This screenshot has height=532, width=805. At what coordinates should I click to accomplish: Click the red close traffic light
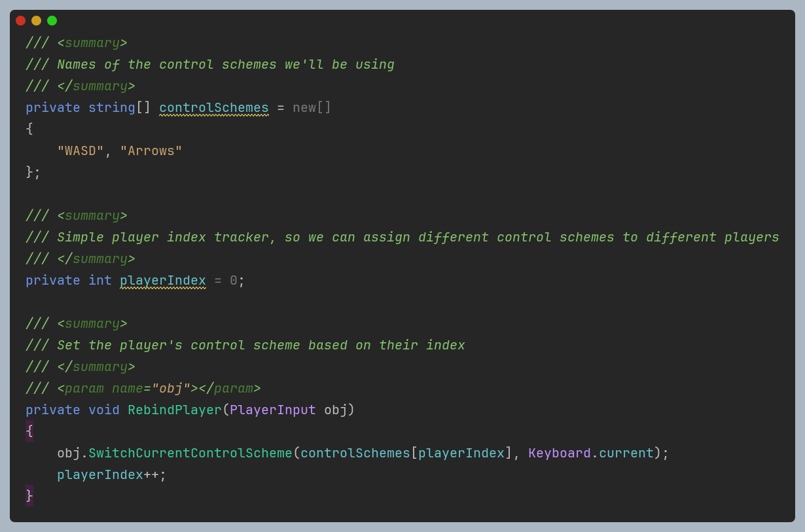click(20, 20)
